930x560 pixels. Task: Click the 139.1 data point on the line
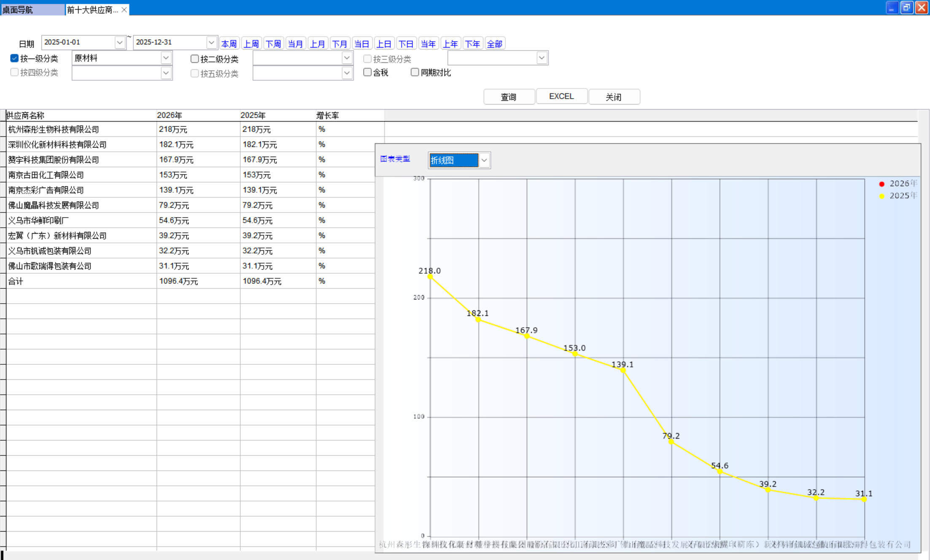pos(623,370)
